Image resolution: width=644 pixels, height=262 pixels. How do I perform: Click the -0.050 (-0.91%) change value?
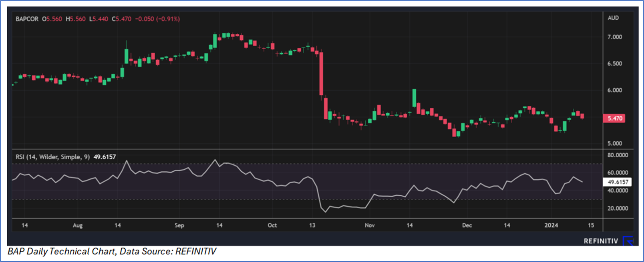click(157, 19)
